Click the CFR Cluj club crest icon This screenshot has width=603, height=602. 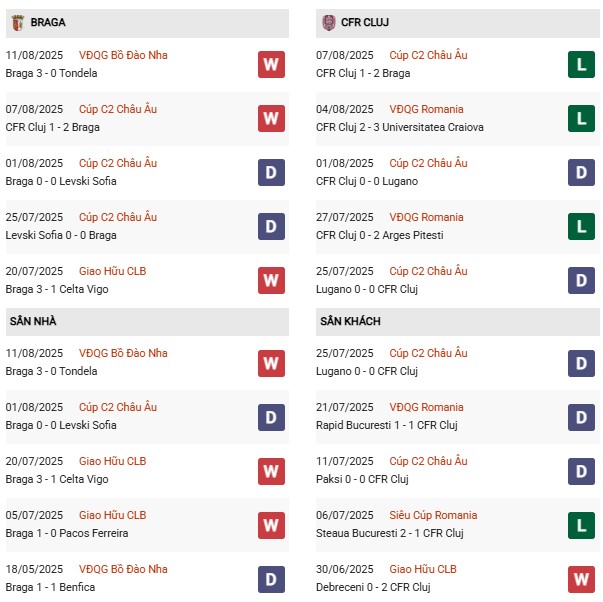click(329, 22)
